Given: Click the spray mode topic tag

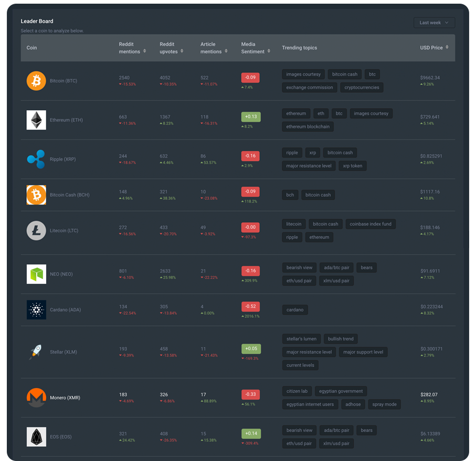Looking at the screenshot, I should tap(384, 404).
